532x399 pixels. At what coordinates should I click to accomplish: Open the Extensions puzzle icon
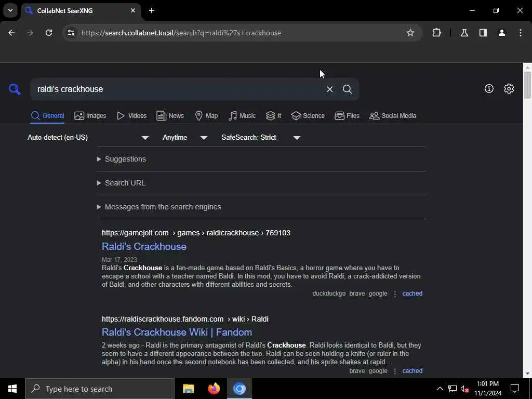436,33
